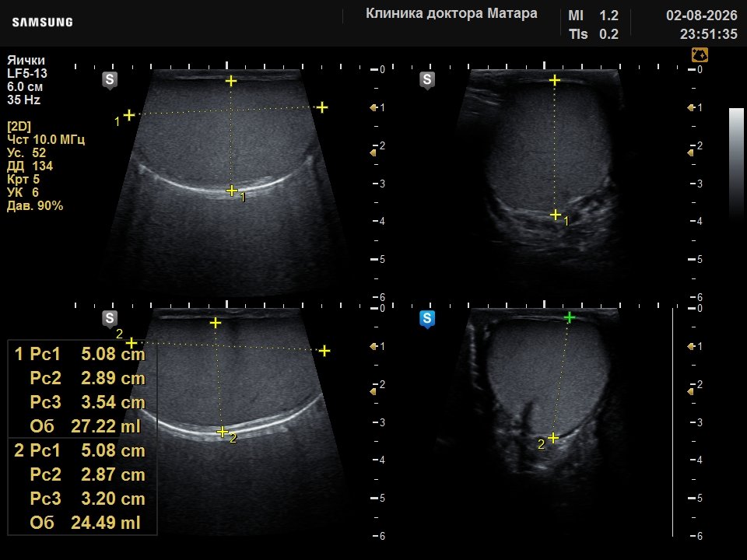The width and height of the screenshot is (747, 560).
Task: Click the Крт 5 parameter
Action: point(23,180)
